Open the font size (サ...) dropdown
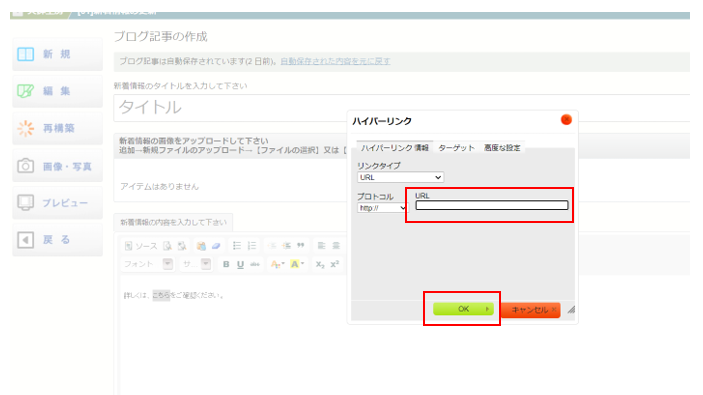703x395 pixels. pyautogui.click(x=196, y=264)
